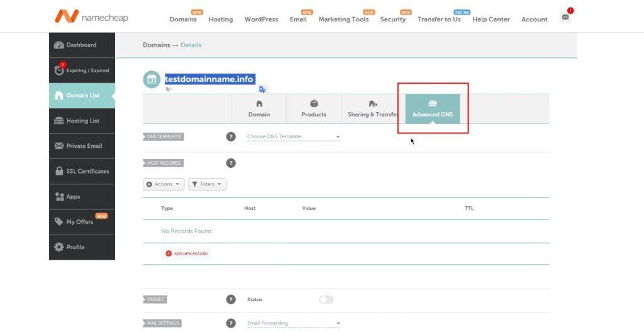Screen dimensions: 644x332
Task: Open Hosting List from the sidebar
Action: [82, 121]
